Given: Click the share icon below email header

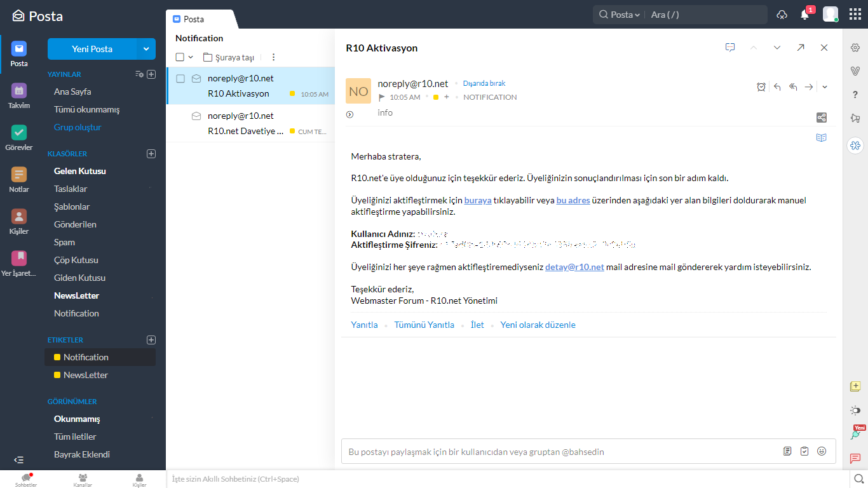Looking at the screenshot, I should pyautogui.click(x=822, y=118).
